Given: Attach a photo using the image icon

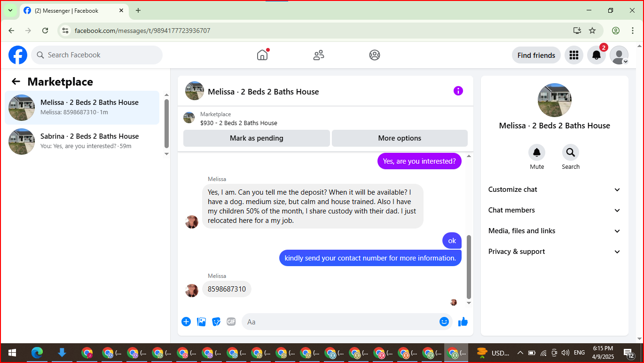Looking at the screenshot, I should tap(201, 322).
